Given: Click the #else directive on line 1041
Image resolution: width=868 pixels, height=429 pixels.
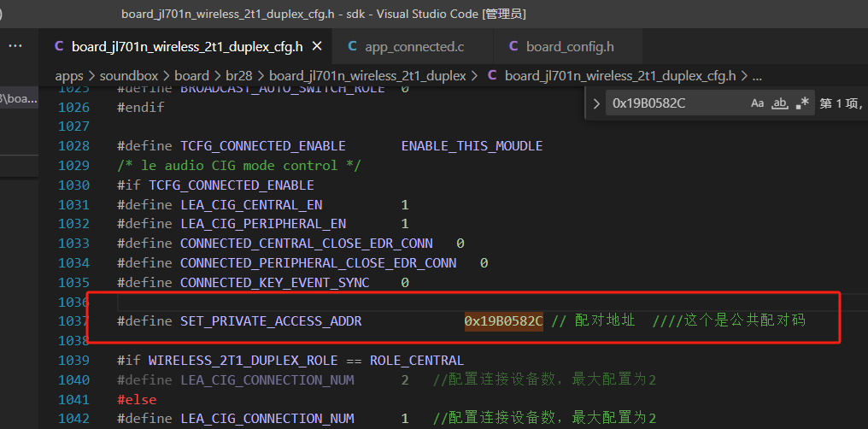Looking at the screenshot, I should click(137, 400).
